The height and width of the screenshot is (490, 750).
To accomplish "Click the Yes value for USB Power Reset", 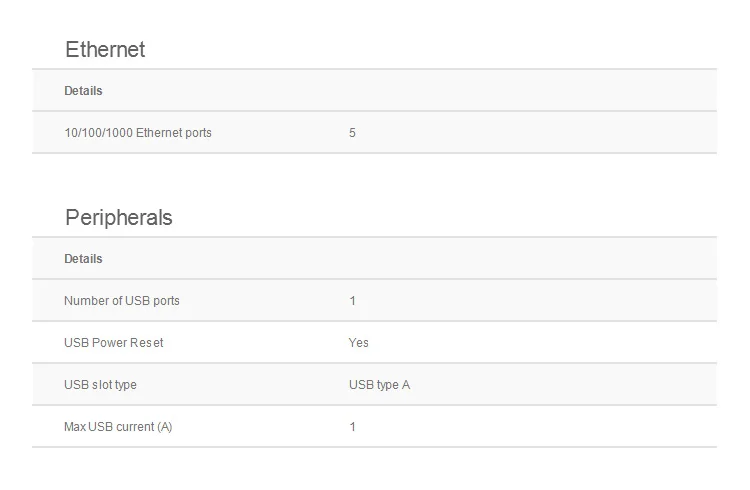I will [x=358, y=343].
